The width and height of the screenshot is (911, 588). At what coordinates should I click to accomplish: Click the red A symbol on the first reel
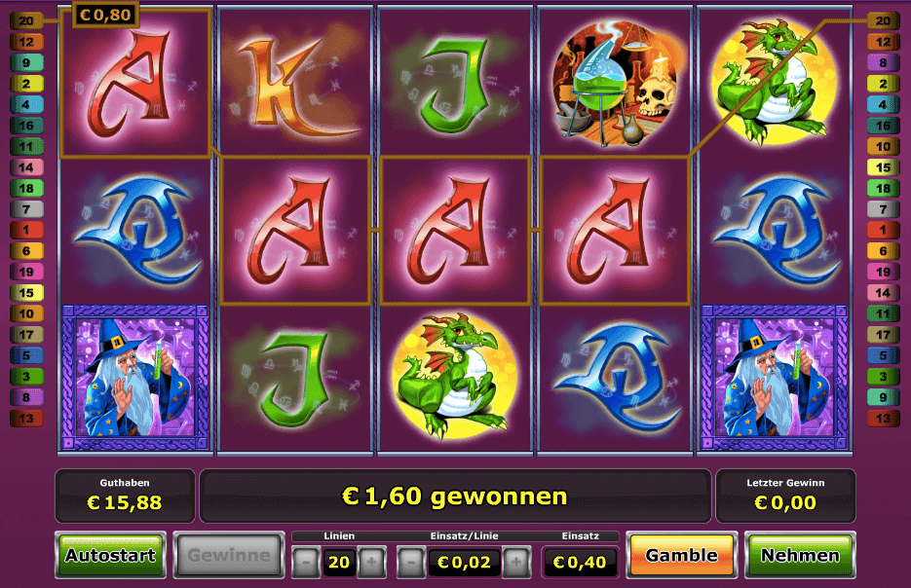[134, 84]
